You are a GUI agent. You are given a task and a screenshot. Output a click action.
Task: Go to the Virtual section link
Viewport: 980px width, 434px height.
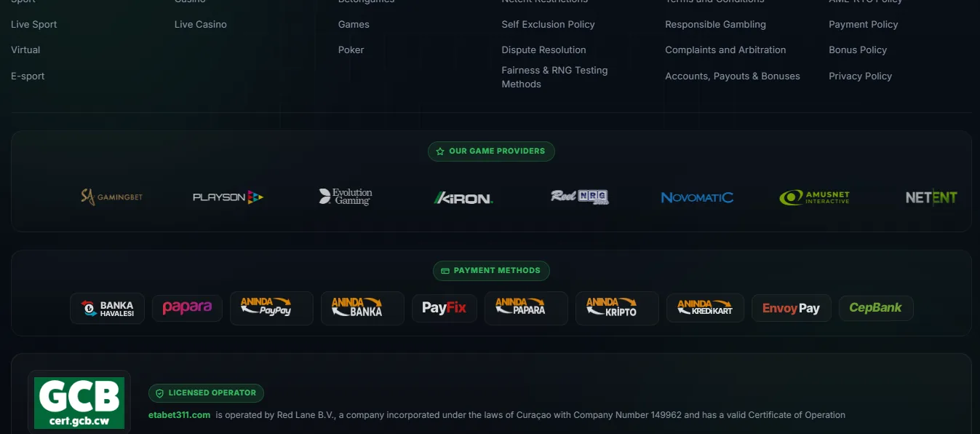25,50
